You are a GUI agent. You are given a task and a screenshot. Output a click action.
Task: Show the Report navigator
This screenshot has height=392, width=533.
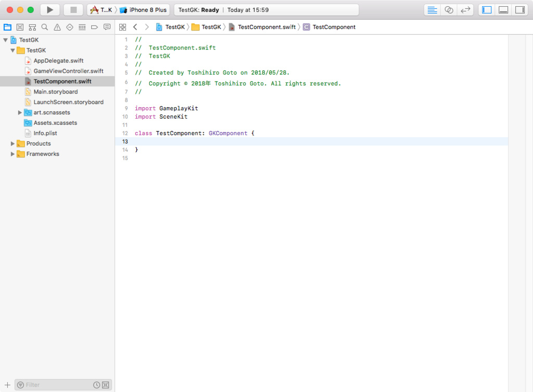coord(107,27)
